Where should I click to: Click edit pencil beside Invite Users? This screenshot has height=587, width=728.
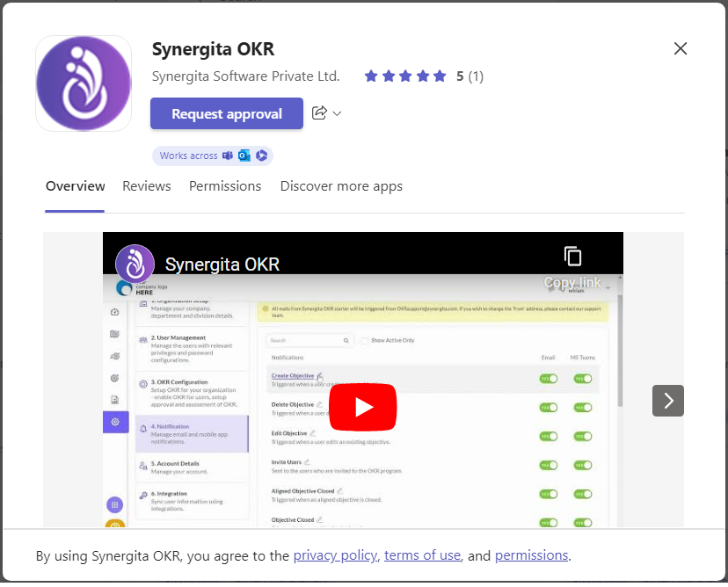tap(307, 462)
